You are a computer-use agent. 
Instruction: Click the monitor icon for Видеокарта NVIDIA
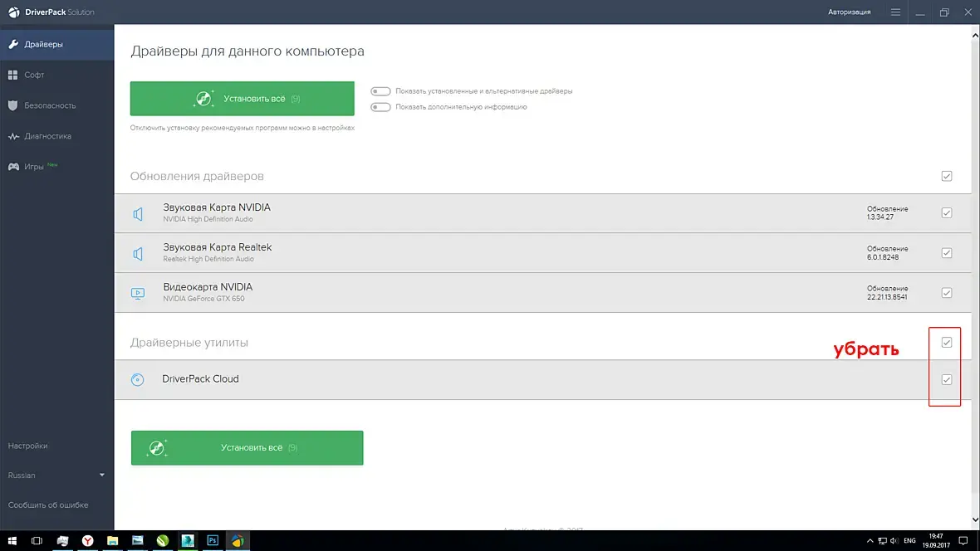click(138, 293)
